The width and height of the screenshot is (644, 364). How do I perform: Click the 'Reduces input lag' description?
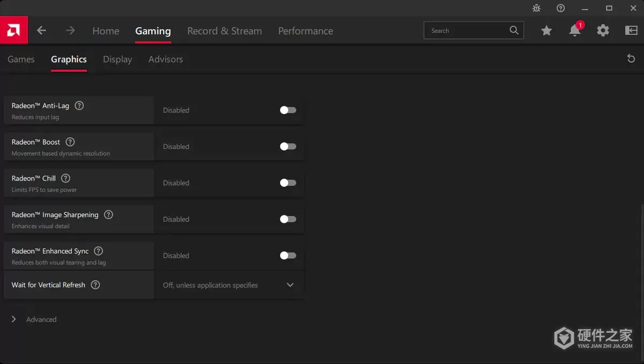pos(35,117)
